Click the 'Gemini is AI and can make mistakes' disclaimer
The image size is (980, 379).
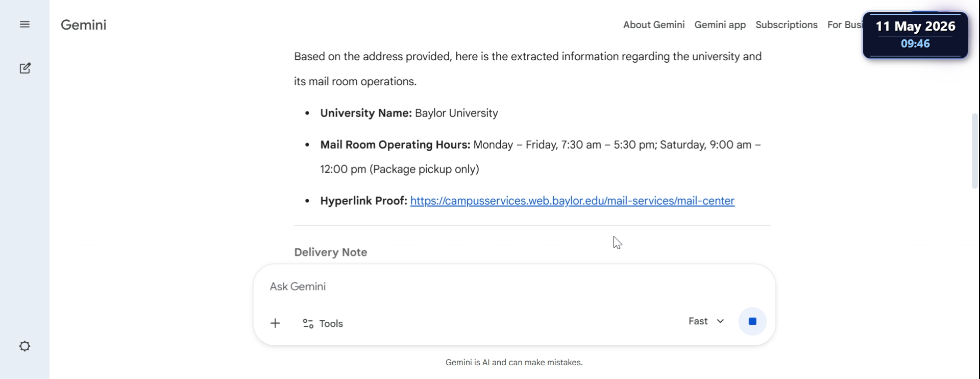514,363
